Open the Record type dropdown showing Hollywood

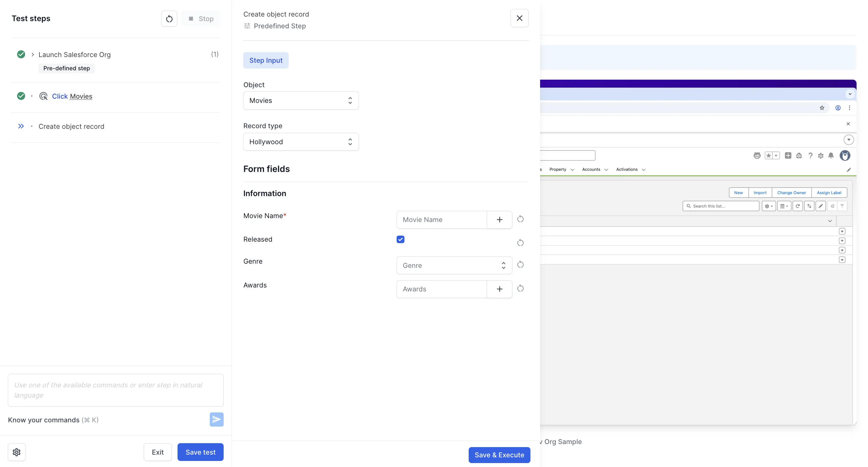pyautogui.click(x=300, y=141)
